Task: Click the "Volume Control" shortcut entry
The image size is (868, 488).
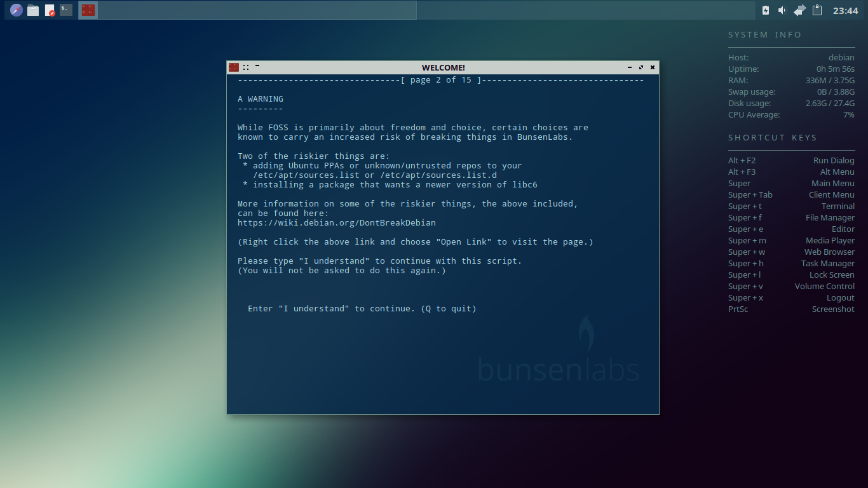Action: [x=825, y=287]
